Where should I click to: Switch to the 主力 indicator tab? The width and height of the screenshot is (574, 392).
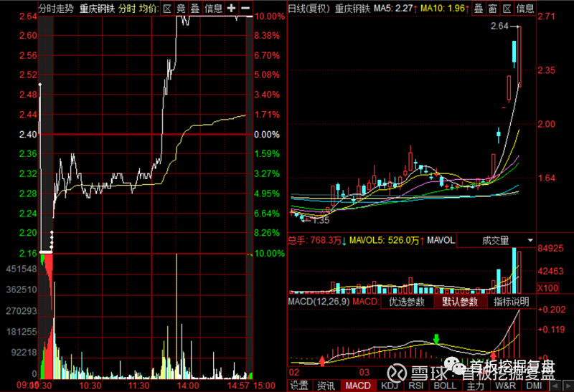[476, 386]
